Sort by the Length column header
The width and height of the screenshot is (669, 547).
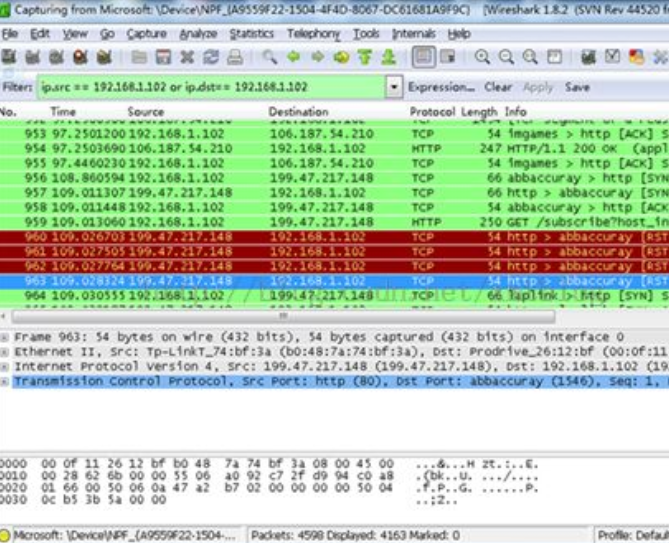[479, 112]
